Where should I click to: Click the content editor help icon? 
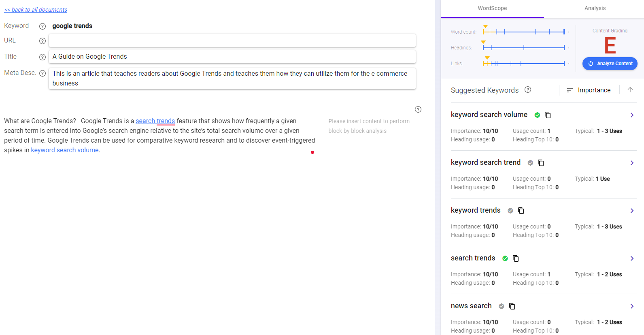click(x=418, y=109)
